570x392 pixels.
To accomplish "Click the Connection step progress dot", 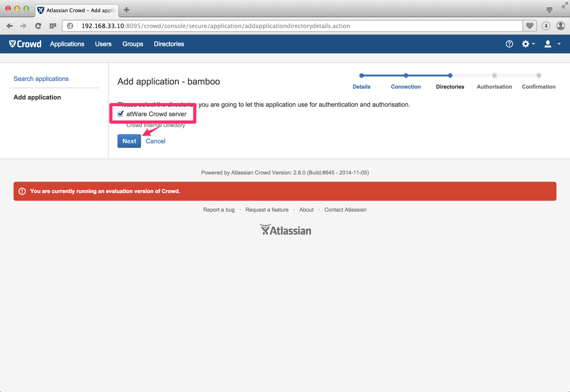I will (x=406, y=75).
